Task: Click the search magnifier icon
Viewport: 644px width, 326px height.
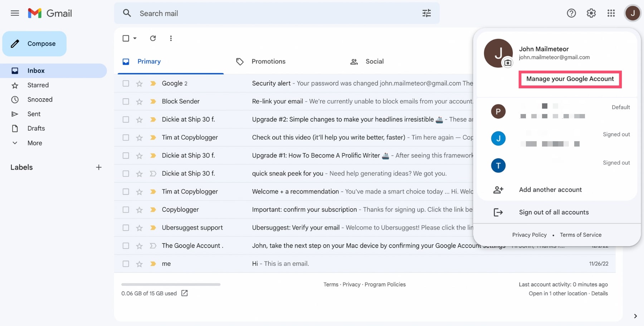Action: pos(127,13)
